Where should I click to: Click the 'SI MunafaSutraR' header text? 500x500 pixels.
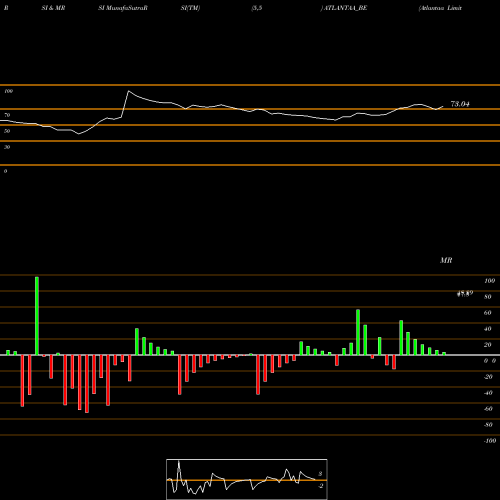coord(123,8)
